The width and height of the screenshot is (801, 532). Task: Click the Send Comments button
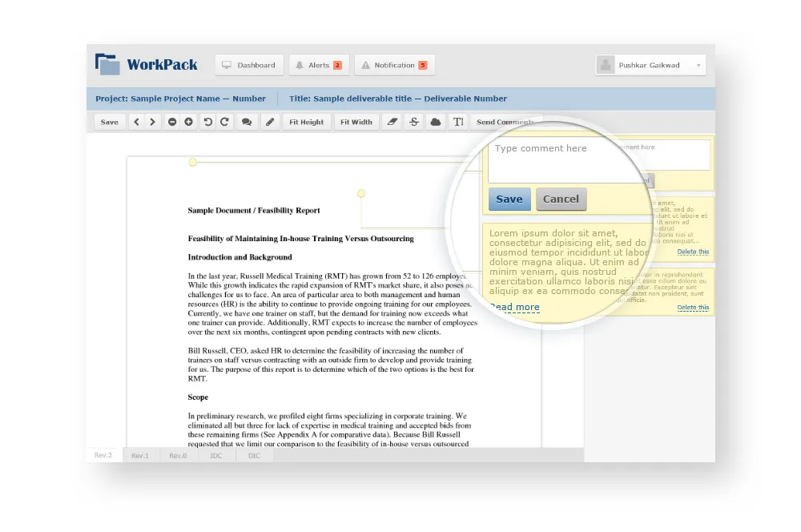(x=505, y=122)
